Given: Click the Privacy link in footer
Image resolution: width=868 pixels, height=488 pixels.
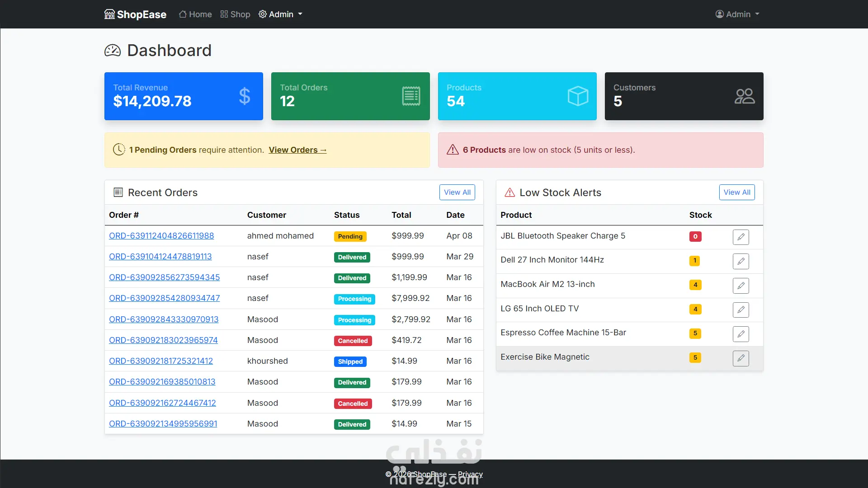Looking at the screenshot, I should 470,474.
